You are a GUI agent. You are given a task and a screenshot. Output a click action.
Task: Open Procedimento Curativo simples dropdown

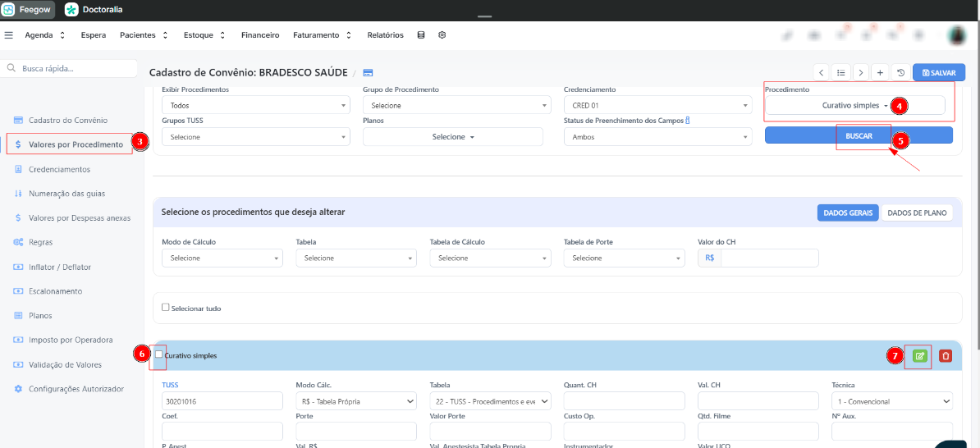coord(855,106)
